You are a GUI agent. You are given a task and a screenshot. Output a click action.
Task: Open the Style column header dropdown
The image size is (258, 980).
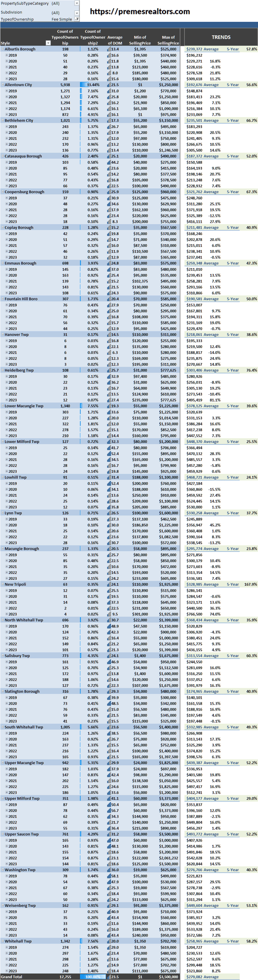[48, 43]
